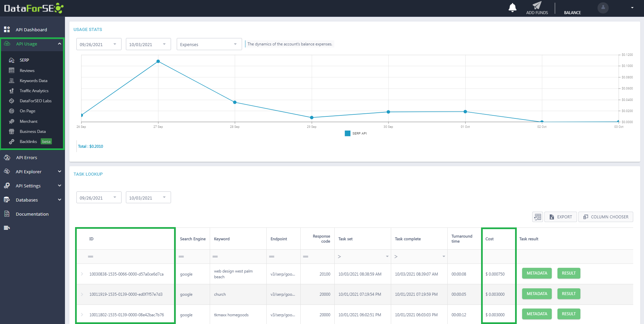Open the Expenses metric dropdown

209,44
